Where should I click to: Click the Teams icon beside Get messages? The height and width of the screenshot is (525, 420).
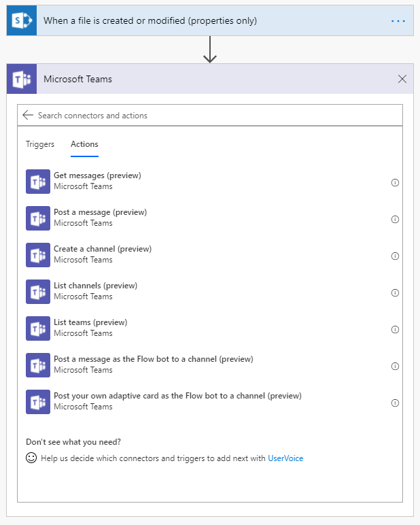pyautogui.click(x=38, y=182)
